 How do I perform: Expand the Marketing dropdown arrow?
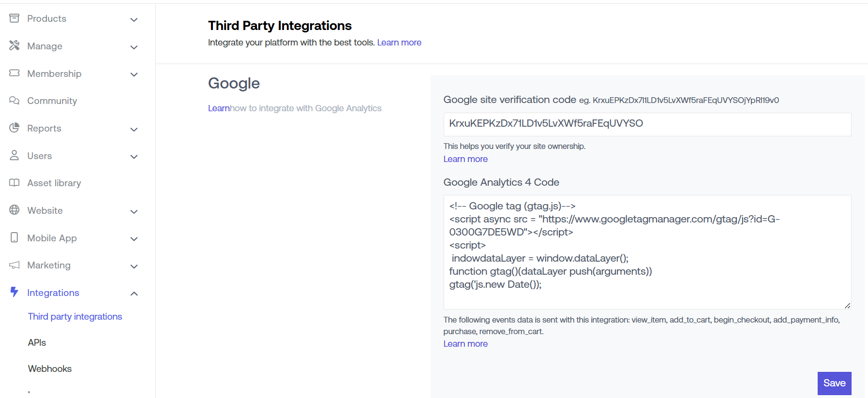[134, 266]
